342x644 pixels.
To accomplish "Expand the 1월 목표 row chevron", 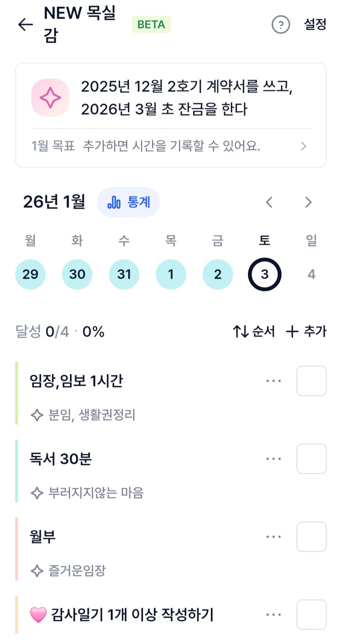I will [x=304, y=146].
